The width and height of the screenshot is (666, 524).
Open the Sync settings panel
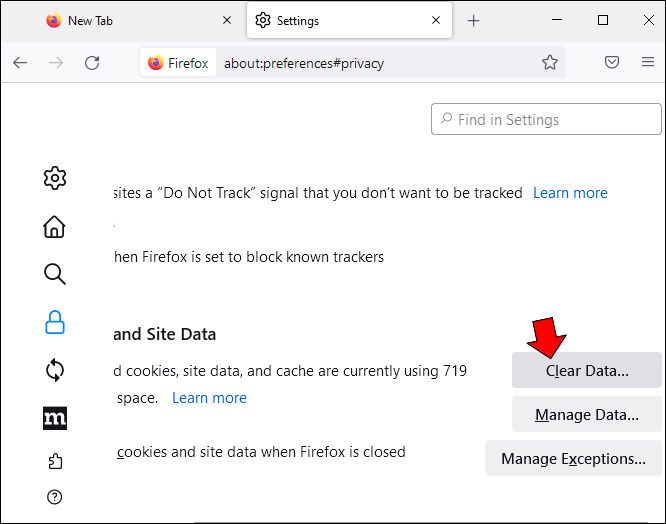(55, 370)
